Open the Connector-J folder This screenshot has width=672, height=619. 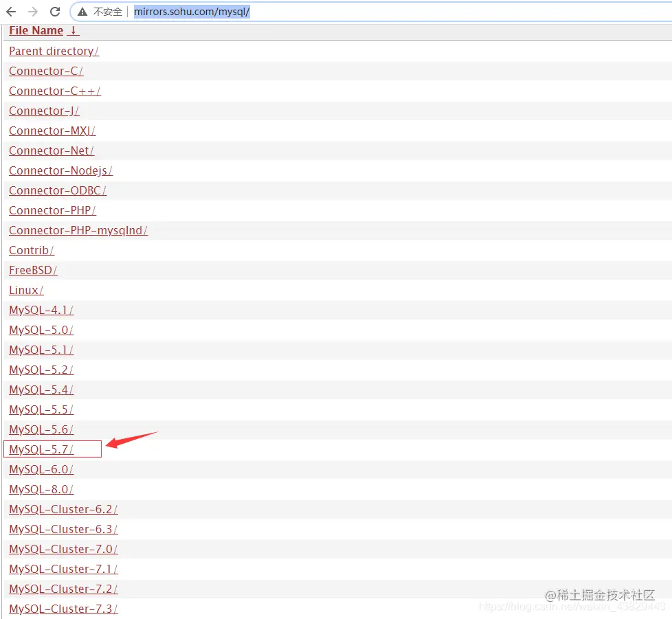click(44, 111)
